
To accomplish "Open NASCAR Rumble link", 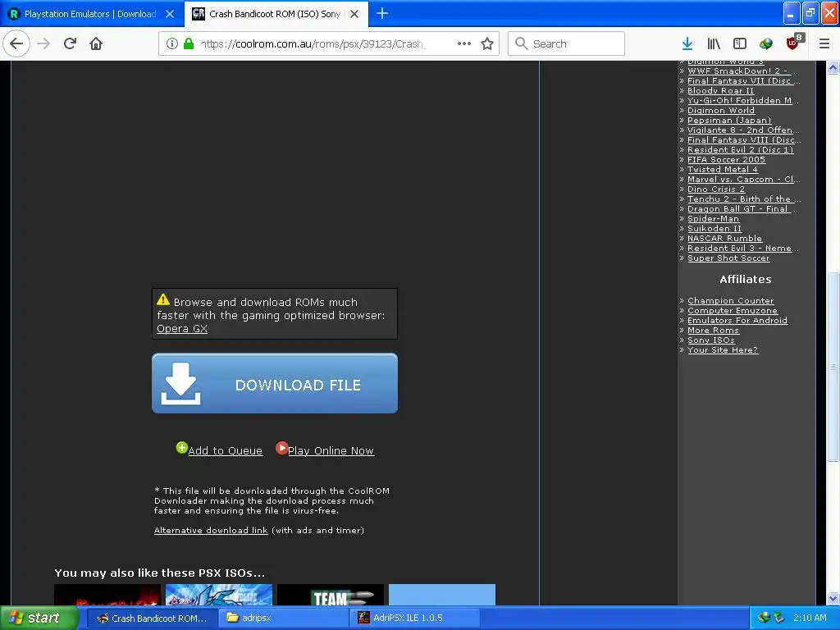I will [x=724, y=239].
